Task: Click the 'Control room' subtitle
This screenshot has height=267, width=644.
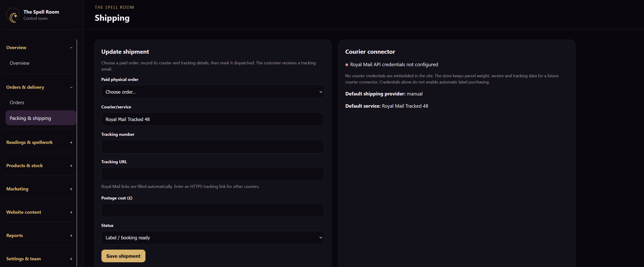Action: tap(36, 18)
